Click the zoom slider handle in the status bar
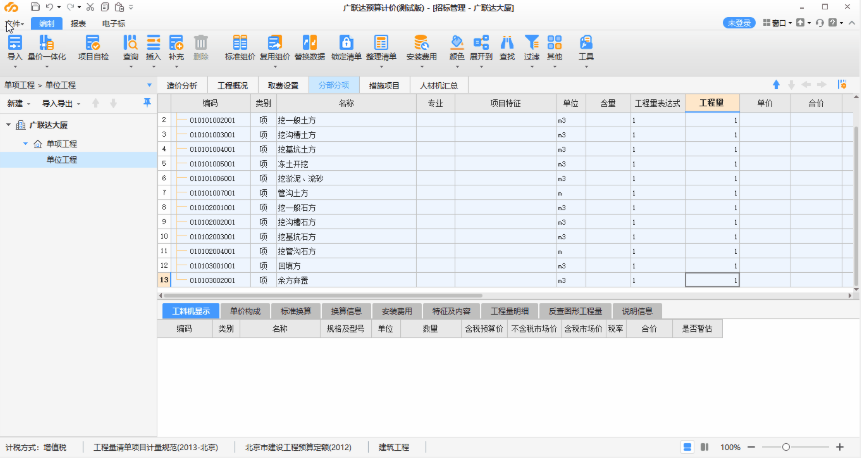The image size is (861, 458). click(786, 447)
